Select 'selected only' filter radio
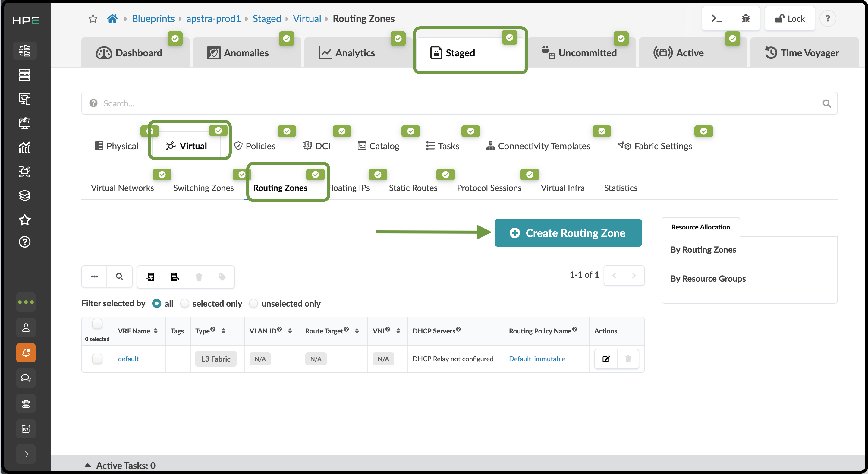 (x=185, y=303)
